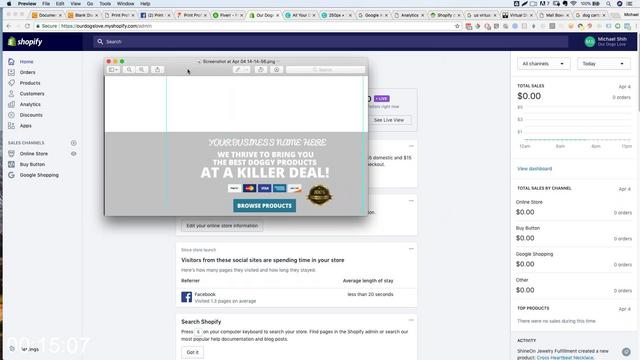Click Customers label in sidebar
This screenshot has width=640, height=360.
(x=32, y=93)
